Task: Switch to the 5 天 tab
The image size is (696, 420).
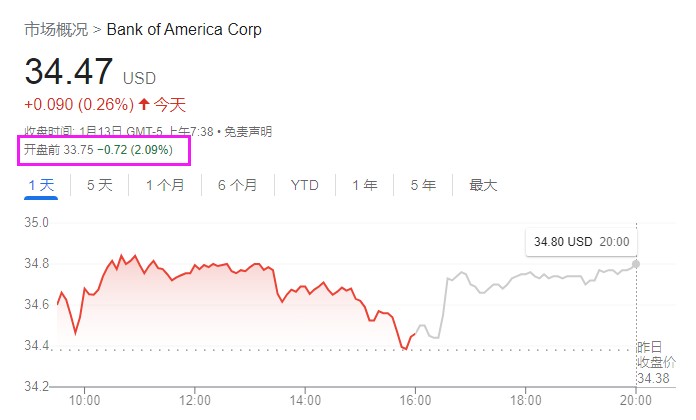Action: 100,185
